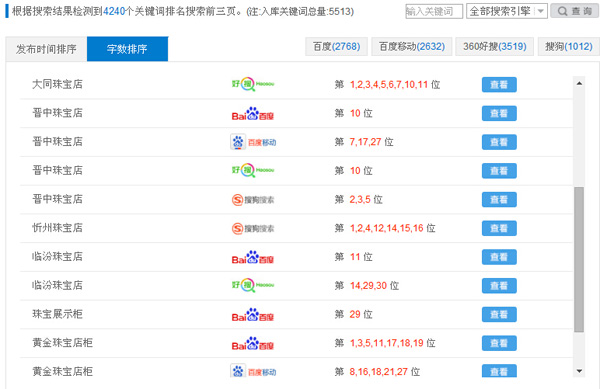Click ranking text 1,2,3,4,5,6,7,10,11
600x389 pixels.
pos(389,85)
